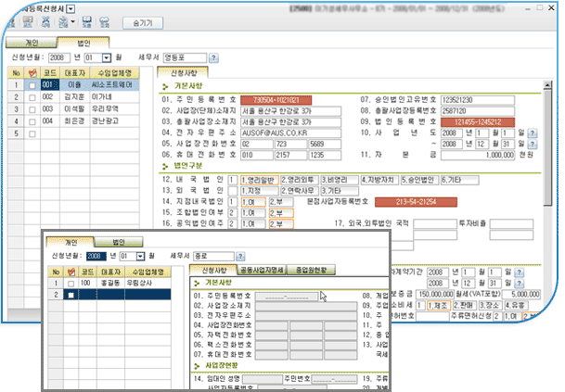Open the 종업원현황 tab in inset

311,270
